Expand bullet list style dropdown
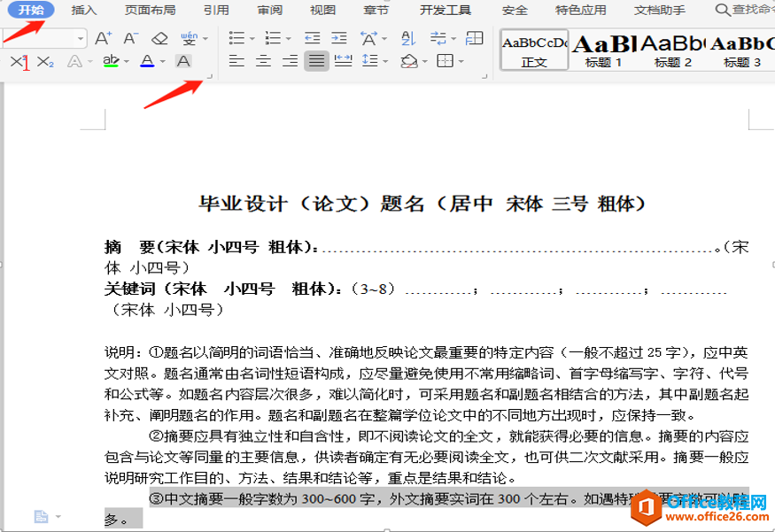 (252, 39)
